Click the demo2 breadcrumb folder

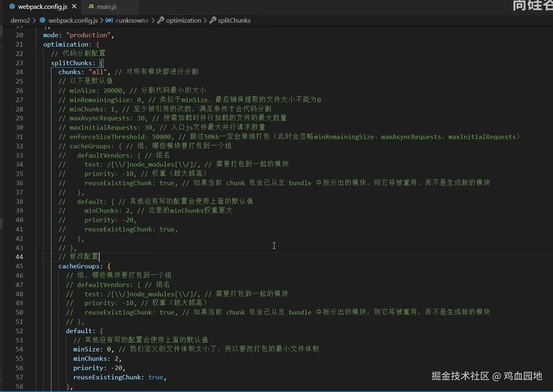(x=20, y=21)
